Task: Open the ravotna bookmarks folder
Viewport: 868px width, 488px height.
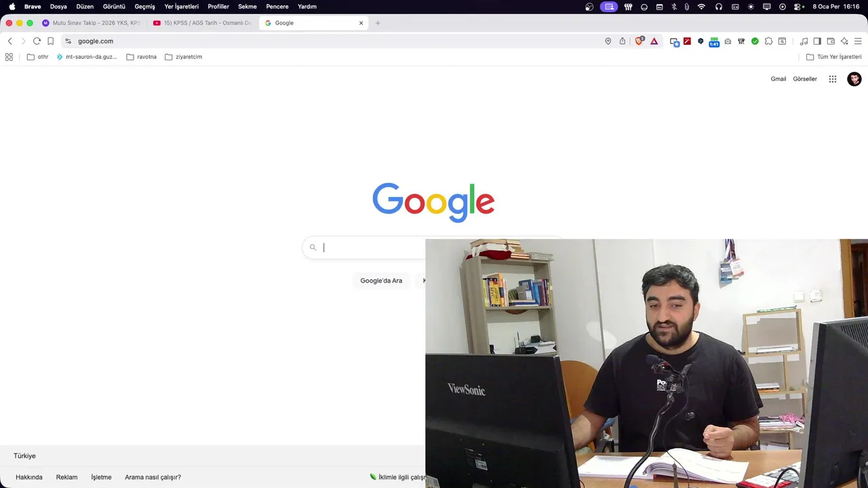Action: tap(142, 57)
